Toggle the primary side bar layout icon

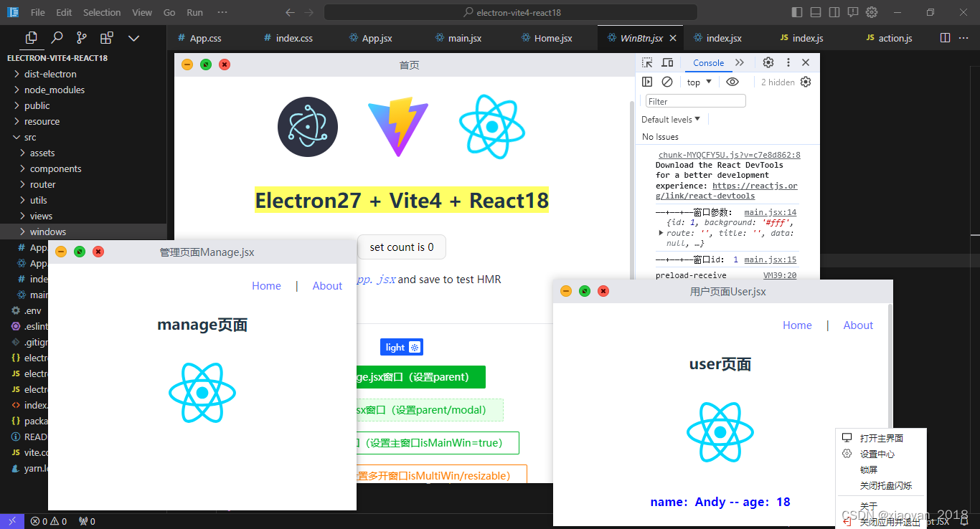pyautogui.click(x=797, y=12)
